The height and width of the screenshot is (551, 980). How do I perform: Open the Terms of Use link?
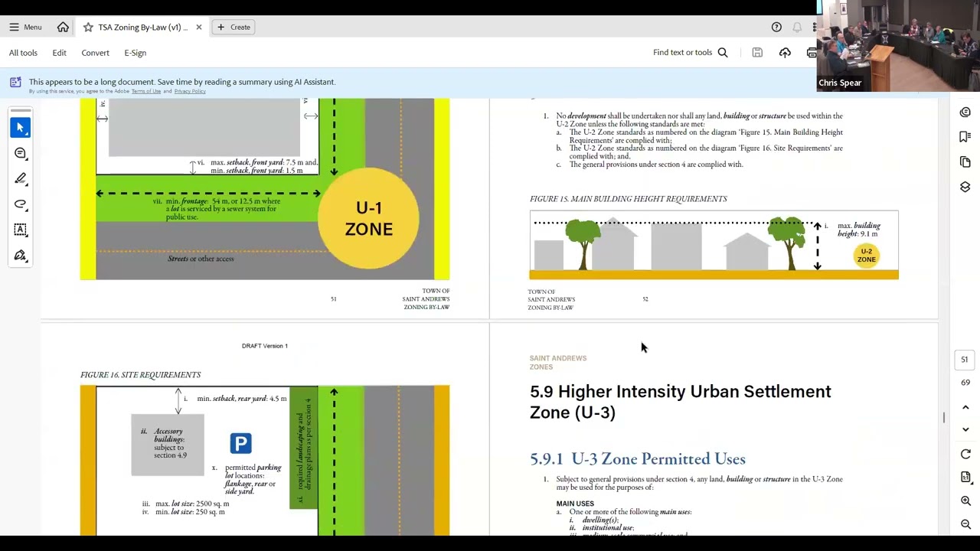tap(145, 92)
